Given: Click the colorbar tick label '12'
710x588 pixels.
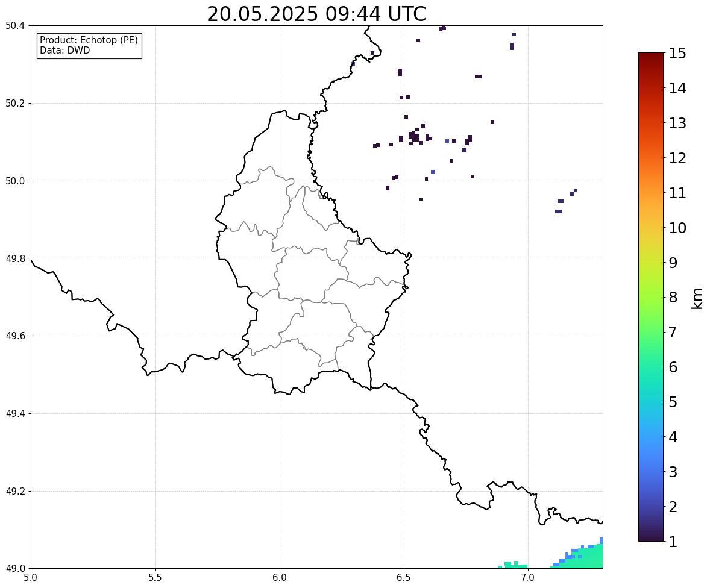Looking at the screenshot, I should pyautogui.click(x=677, y=158).
